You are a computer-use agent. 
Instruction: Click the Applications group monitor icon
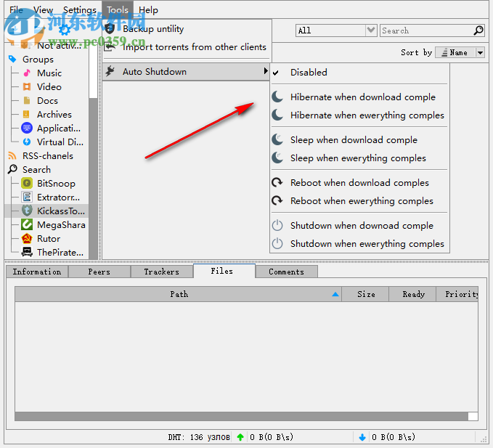27,128
